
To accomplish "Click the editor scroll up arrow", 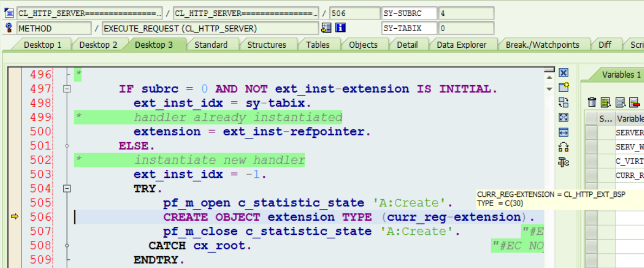I will pos(549,77).
